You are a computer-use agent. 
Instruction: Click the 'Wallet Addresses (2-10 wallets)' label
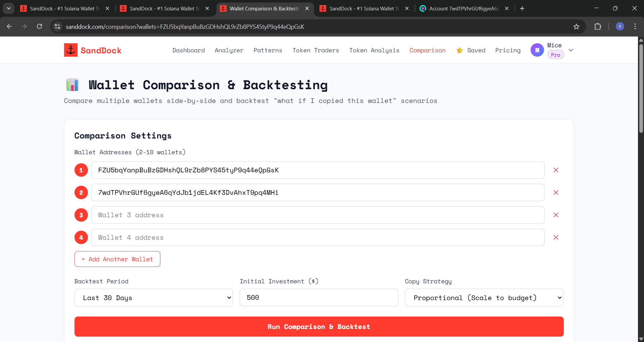coord(130,152)
